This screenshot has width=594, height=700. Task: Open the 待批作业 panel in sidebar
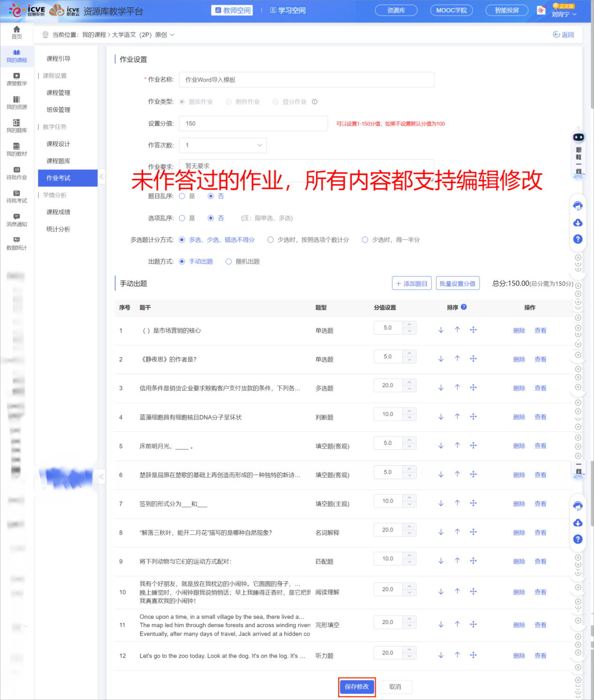click(16, 174)
